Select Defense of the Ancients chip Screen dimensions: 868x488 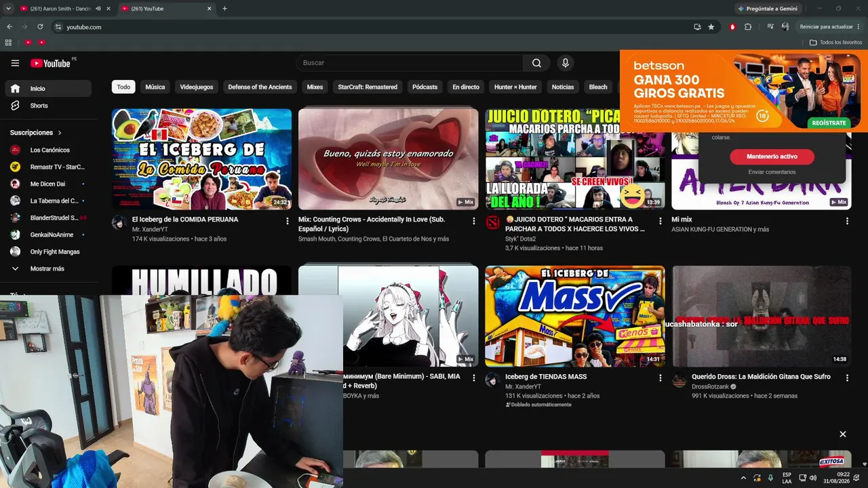click(260, 87)
